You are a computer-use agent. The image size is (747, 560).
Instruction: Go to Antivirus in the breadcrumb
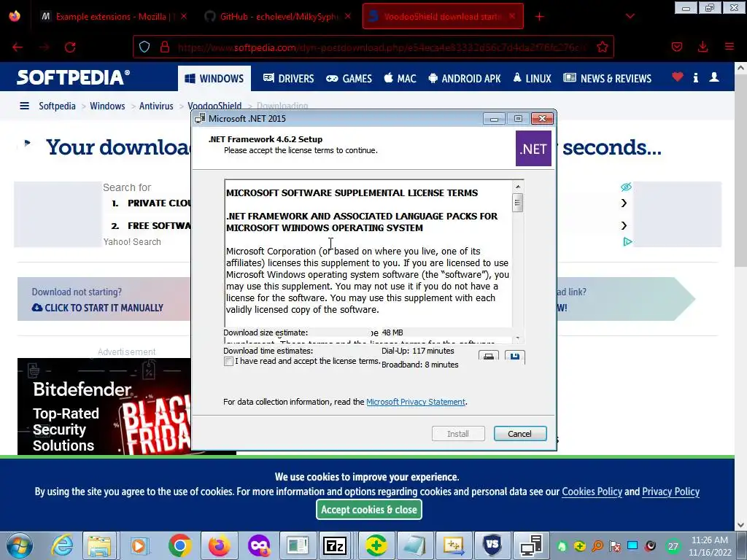click(156, 106)
